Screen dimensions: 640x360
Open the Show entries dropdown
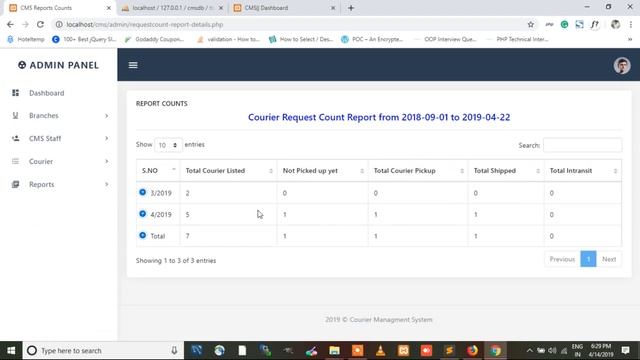pos(168,145)
